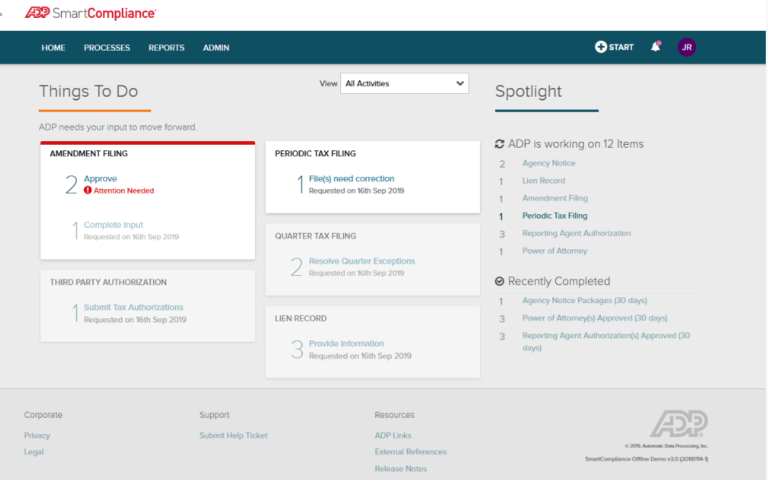Click the AMENDMENT FILING card title
The height and width of the screenshot is (480, 768).
click(x=89, y=153)
